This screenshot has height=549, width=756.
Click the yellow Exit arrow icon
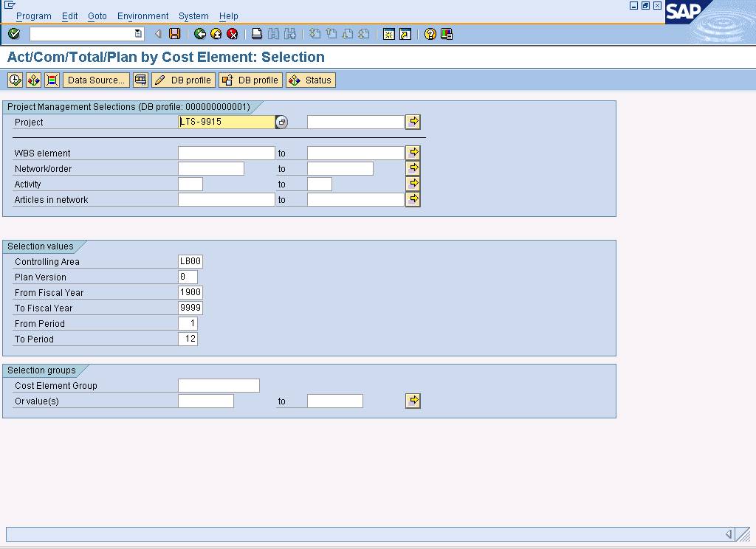(x=216, y=34)
